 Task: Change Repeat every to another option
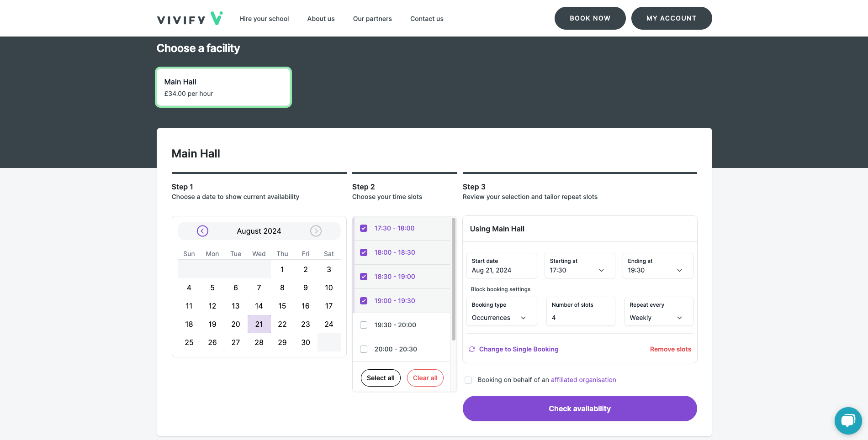[x=658, y=317]
